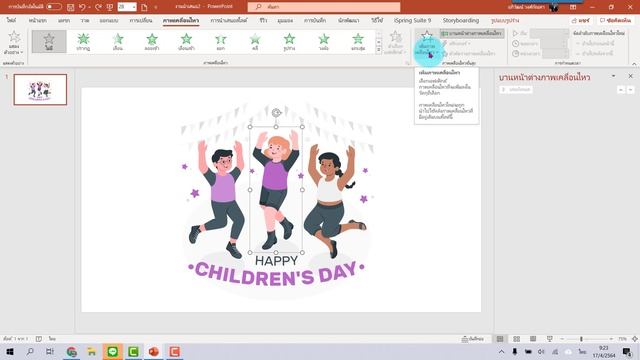The width and height of the screenshot is (640, 360).
Task: Adjust the zoom slider handle
Action: pyautogui.click(x=581, y=339)
